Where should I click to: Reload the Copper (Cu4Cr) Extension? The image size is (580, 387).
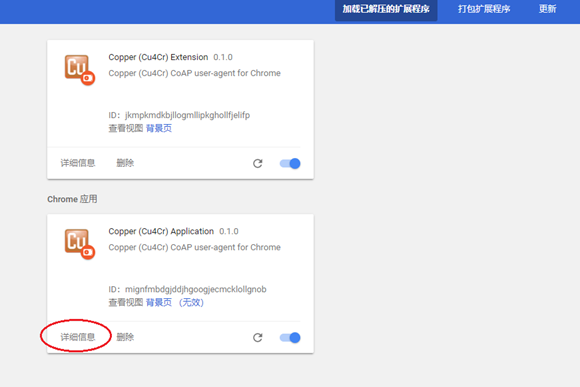pos(258,164)
